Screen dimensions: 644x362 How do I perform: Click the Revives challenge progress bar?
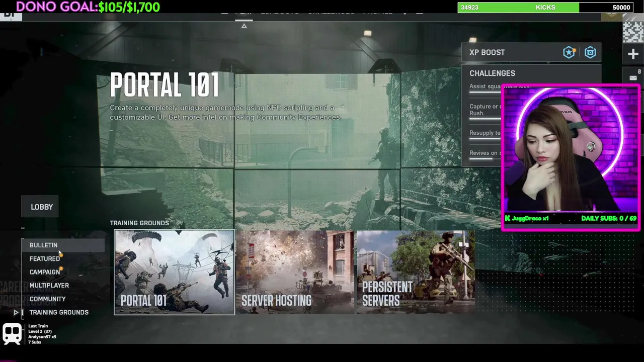pos(485,159)
